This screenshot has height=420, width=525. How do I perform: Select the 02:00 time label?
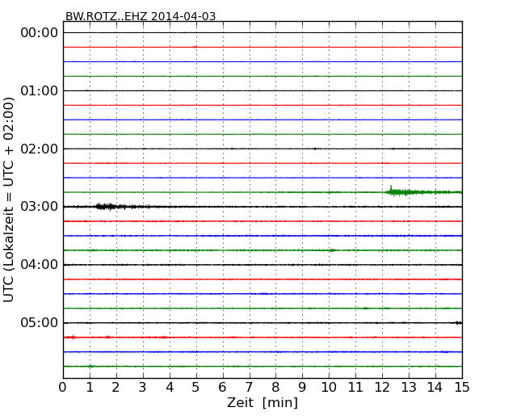tap(40, 149)
